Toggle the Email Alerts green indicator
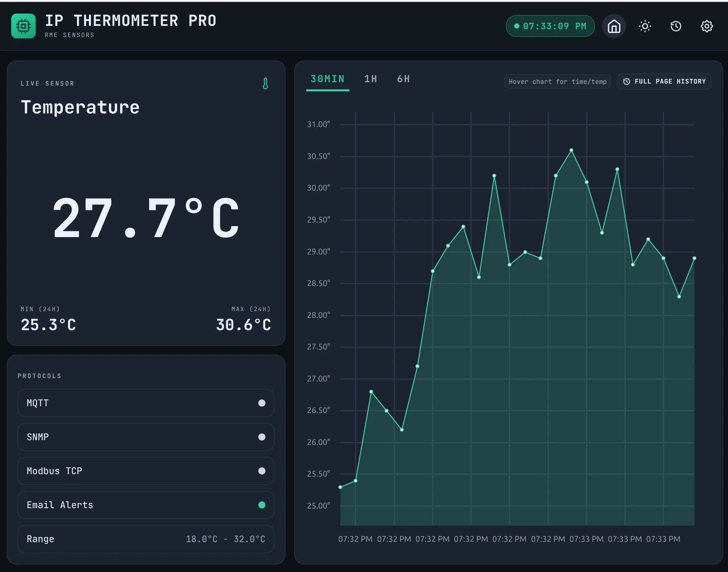Image resolution: width=728 pixels, height=572 pixels. (262, 505)
